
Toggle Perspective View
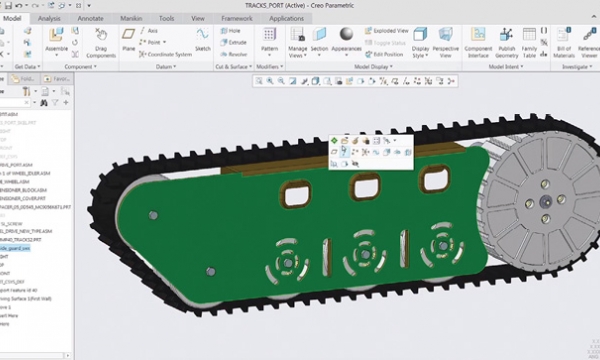(x=445, y=42)
